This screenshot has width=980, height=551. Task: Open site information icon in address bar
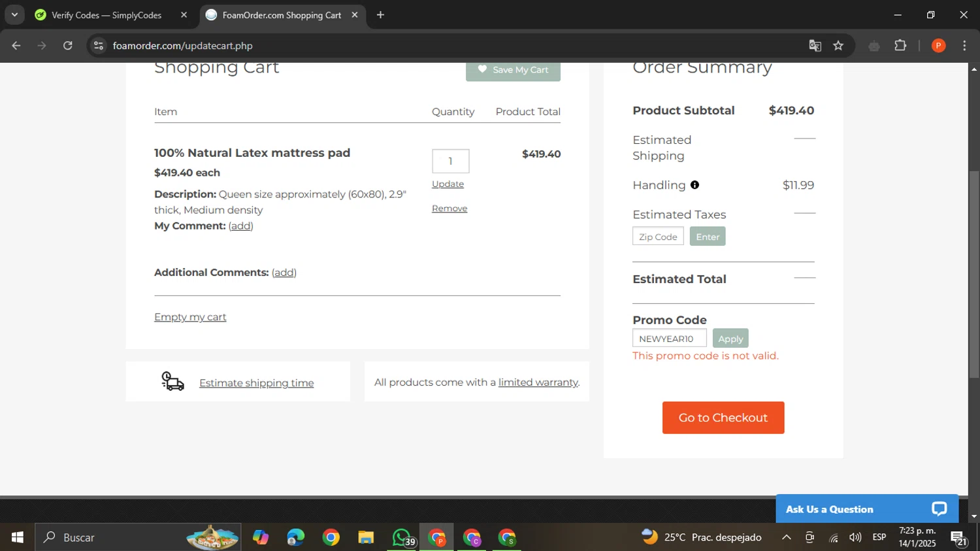[99, 46]
